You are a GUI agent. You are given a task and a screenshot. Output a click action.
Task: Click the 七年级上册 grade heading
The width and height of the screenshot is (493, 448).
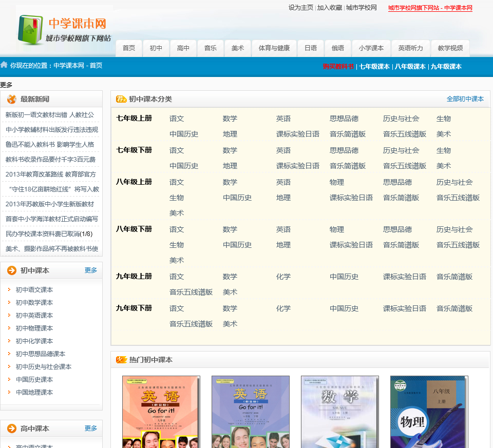tap(134, 119)
